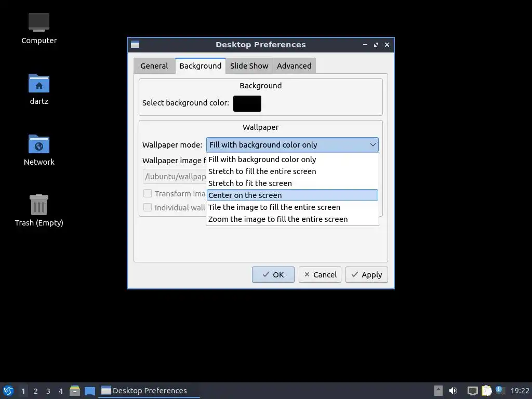532x399 pixels.
Task: Close the Desktop Preferences window
Action: [x=387, y=45]
